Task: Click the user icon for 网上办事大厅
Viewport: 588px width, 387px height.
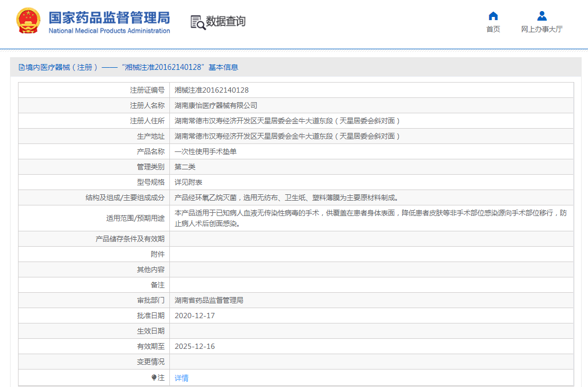Action: [541, 16]
